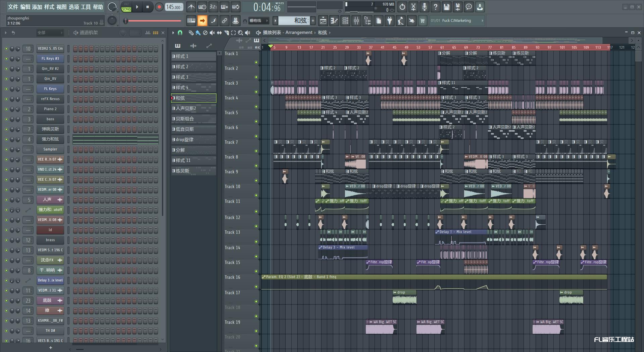Save project with floppy disk icon

(447, 7)
